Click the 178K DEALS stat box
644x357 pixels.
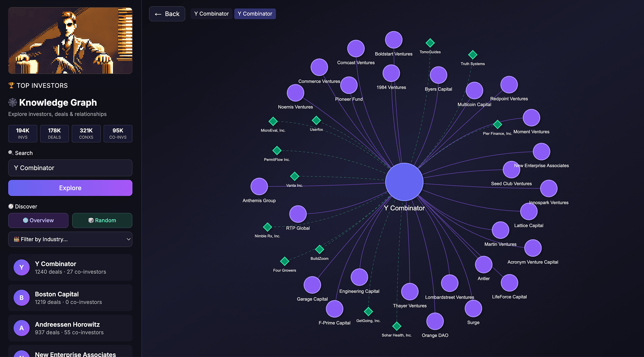pos(54,134)
